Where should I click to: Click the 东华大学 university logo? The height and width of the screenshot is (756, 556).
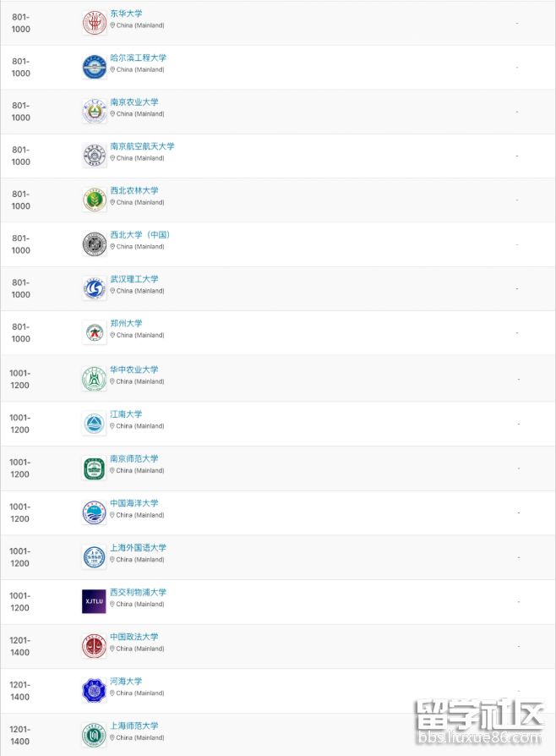pyautogui.click(x=95, y=23)
